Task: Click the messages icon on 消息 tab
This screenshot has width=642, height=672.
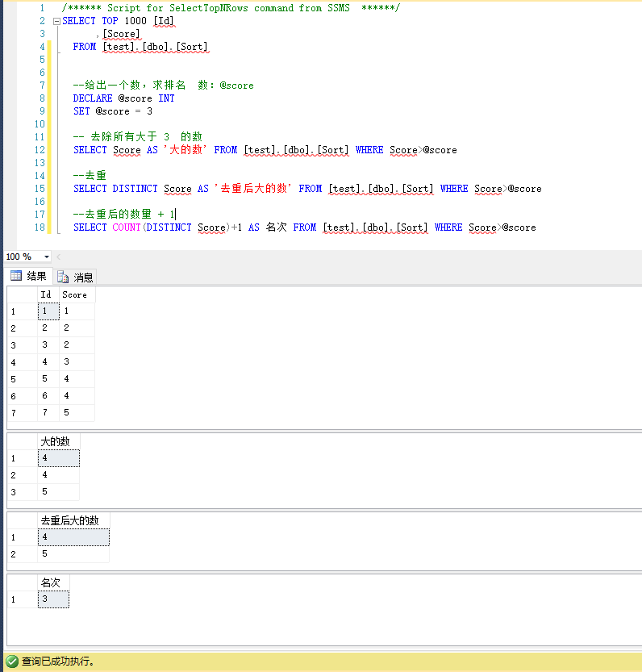Action: click(63, 278)
